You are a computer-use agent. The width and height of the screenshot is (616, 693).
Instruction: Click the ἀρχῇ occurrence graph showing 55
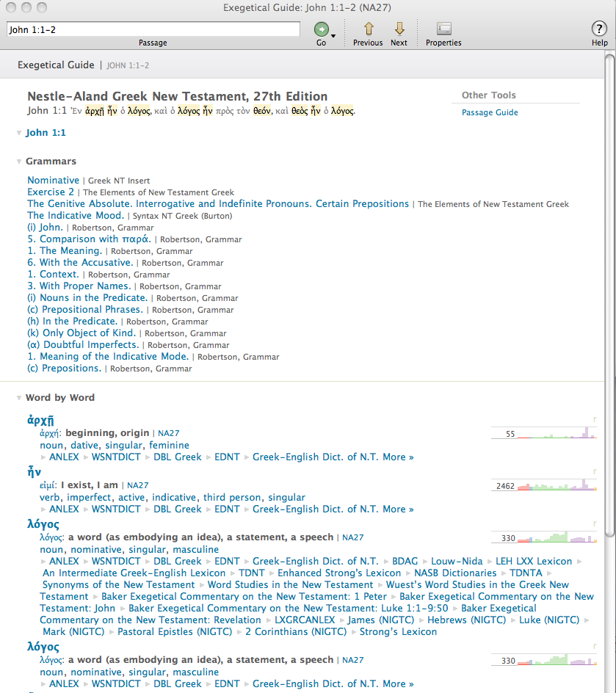click(544, 432)
